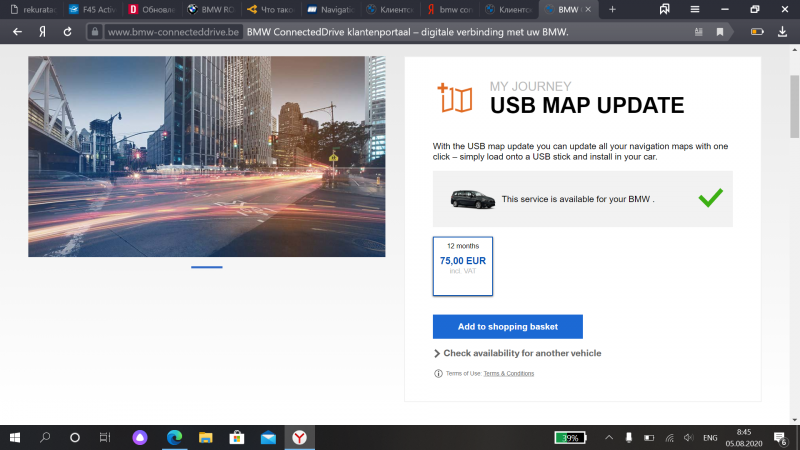800x450 pixels.
Task: Open network connections tray icon
Action: click(x=669, y=438)
